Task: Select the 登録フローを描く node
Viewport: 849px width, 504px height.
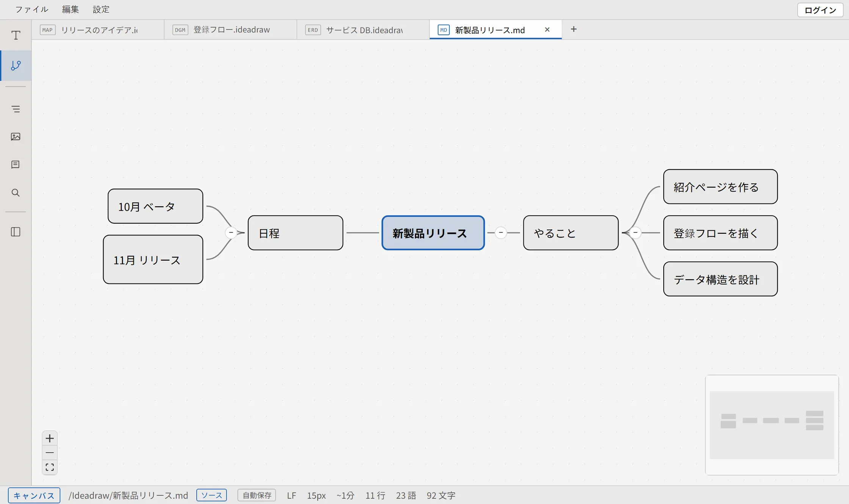Action: 721,233
